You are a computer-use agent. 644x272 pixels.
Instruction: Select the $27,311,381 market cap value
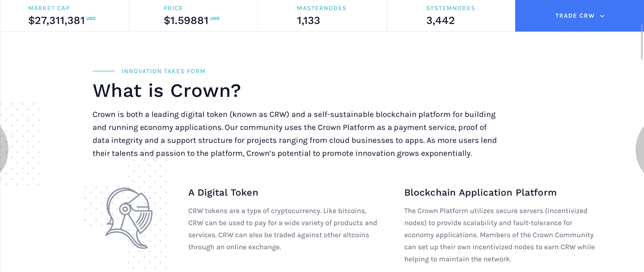point(56,21)
